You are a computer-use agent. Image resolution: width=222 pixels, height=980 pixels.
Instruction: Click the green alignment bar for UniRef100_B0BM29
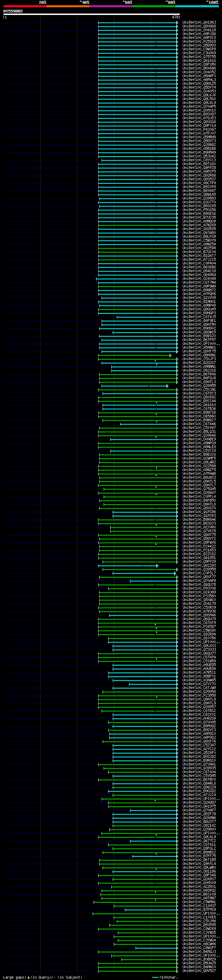click(150, 959)
